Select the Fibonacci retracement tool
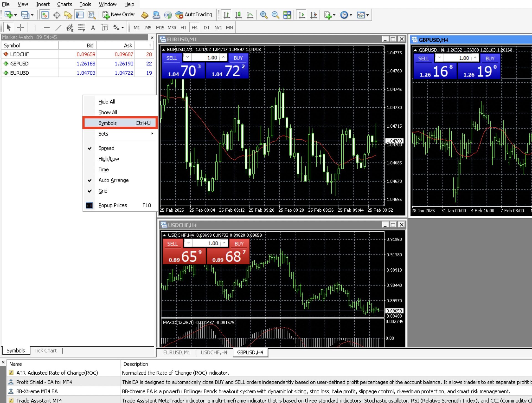 pos(81,27)
